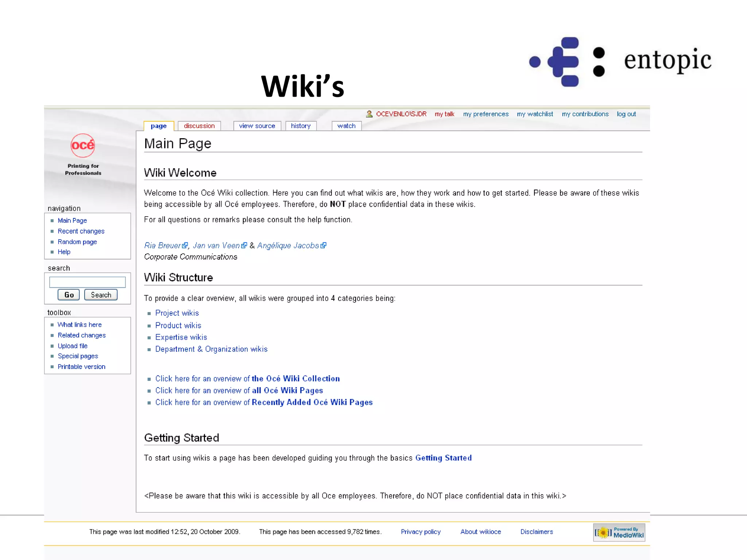Screen dimensions: 747x560
Task: Open Recent changes in navigation
Action: point(81,231)
